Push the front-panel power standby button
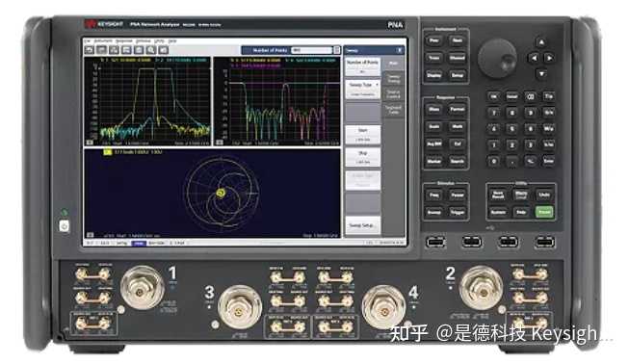This screenshot has height=364, width=629. tap(65, 226)
